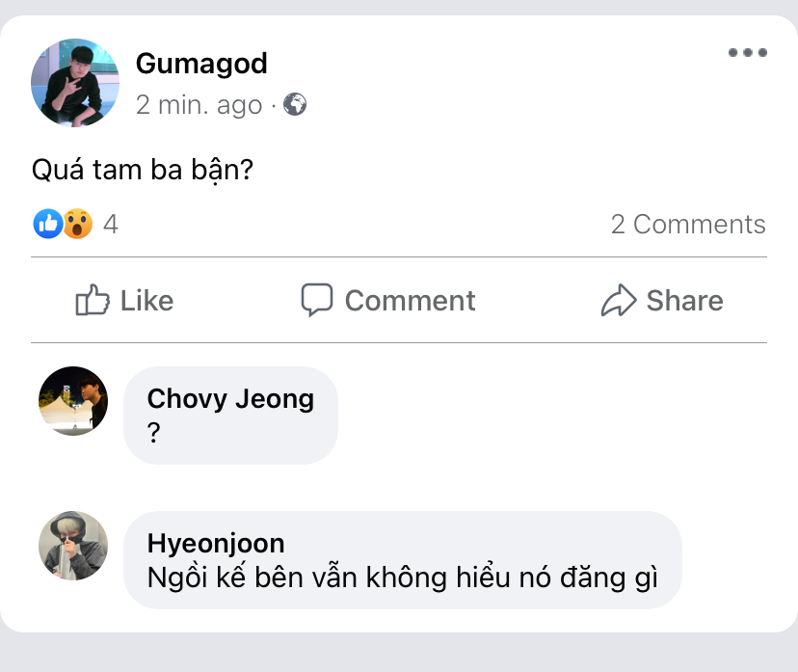Click the post text "Quá tam ba bận?"
The height and width of the screenshot is (672, 798).
143,171
